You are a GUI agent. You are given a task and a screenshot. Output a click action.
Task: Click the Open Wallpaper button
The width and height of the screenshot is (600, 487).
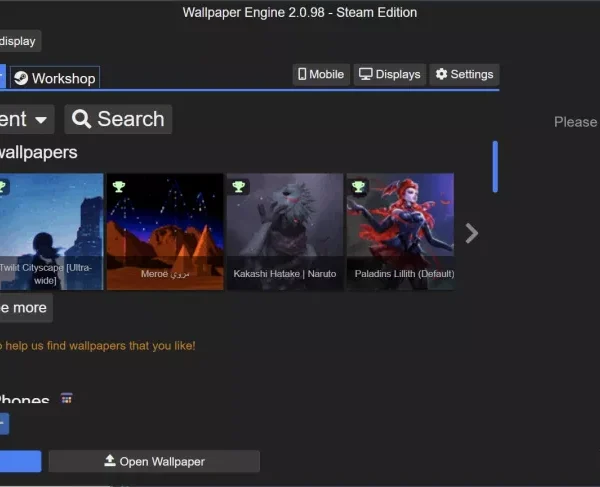154,461
